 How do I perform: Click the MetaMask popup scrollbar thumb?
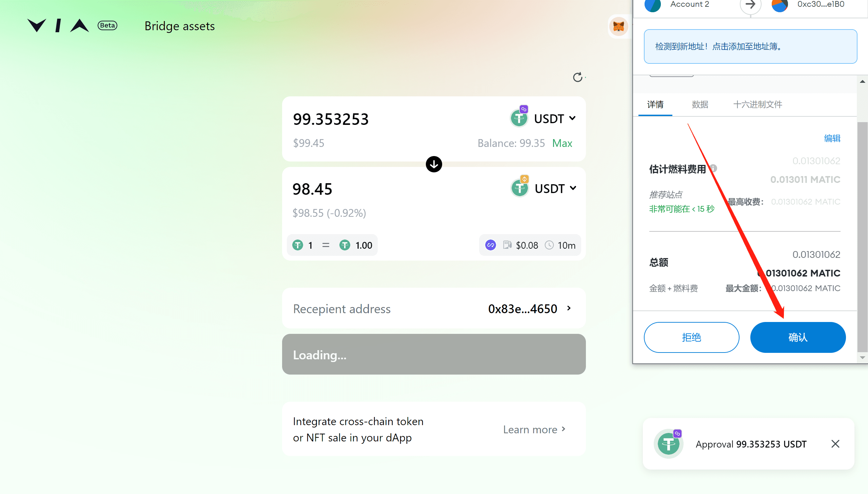point(862,237)
